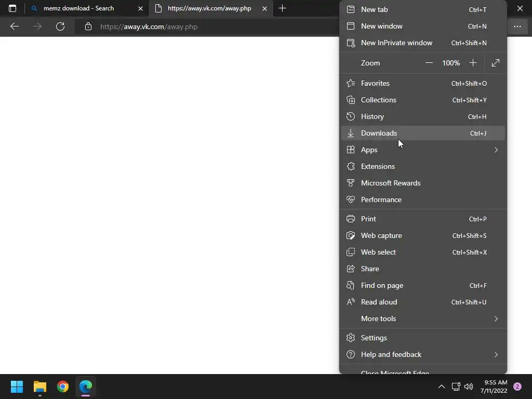Choose Share from the menu
532x399 pixels.
pyautogui.click(x=423, y=269)
